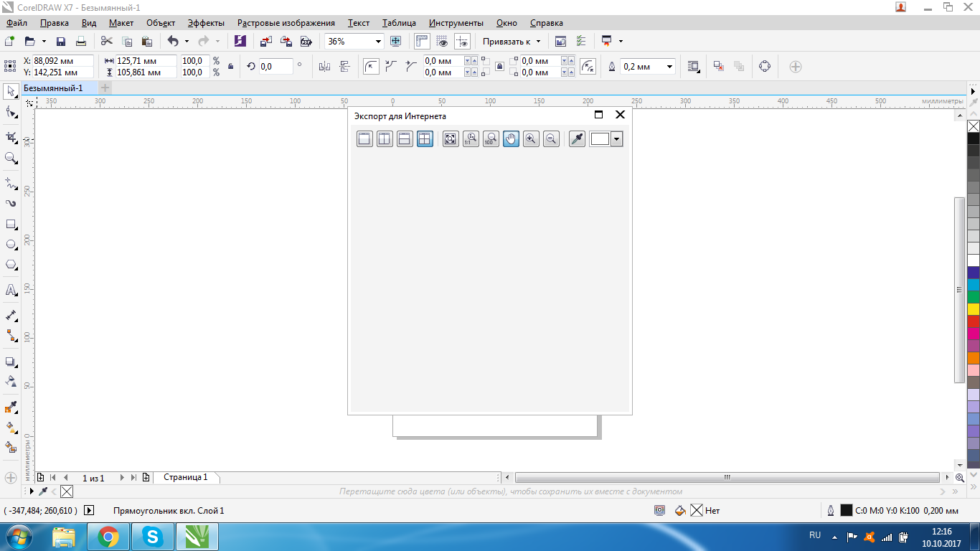980x551 pixels.
Task: Select full preview layout in export dialog
Action: click(364, 139)
